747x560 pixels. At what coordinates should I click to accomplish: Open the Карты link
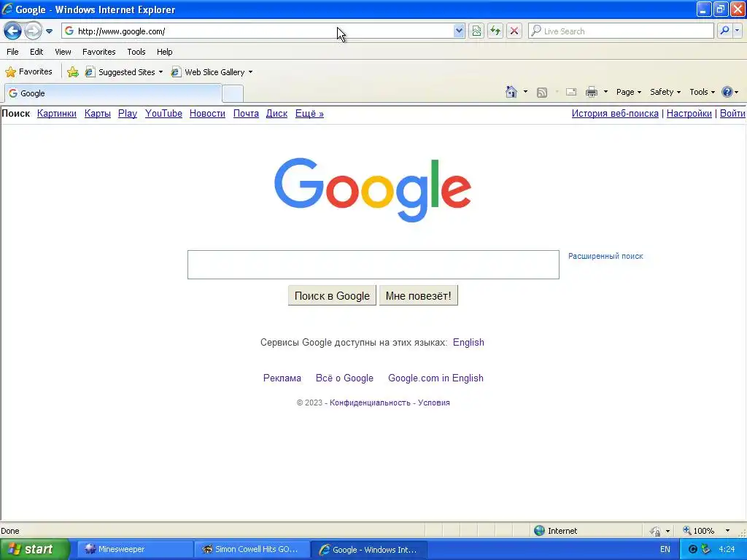(98, 113)
